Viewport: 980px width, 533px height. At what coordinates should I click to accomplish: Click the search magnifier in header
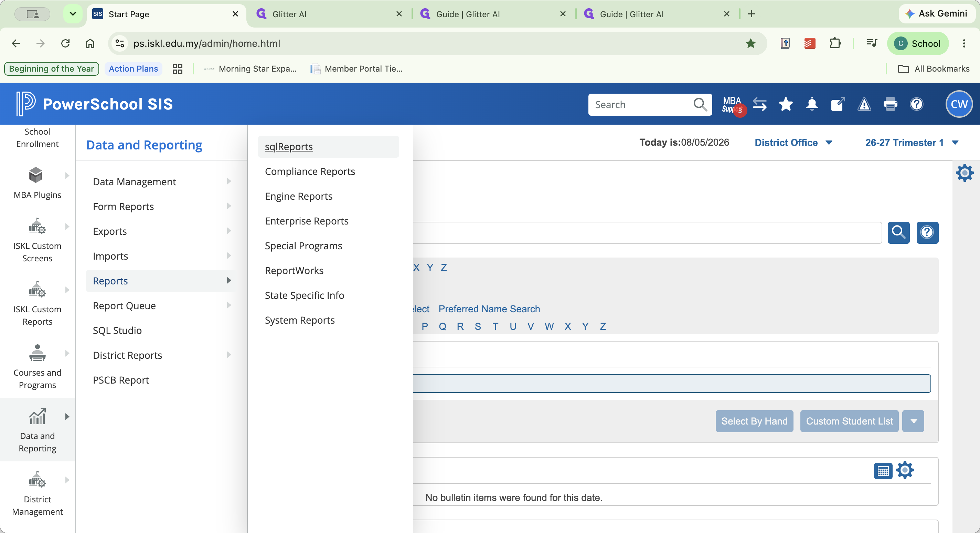click(x=700, y=104)
